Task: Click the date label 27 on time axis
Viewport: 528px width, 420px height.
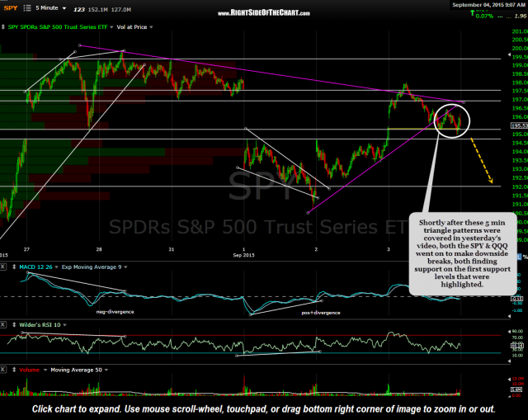Action: click(26, 249)
